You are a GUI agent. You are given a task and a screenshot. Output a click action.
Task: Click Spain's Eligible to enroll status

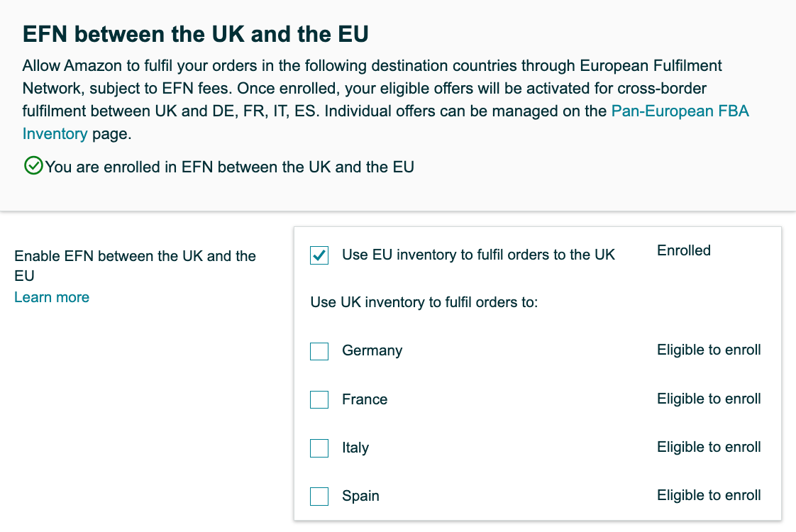tap(709, 495)
